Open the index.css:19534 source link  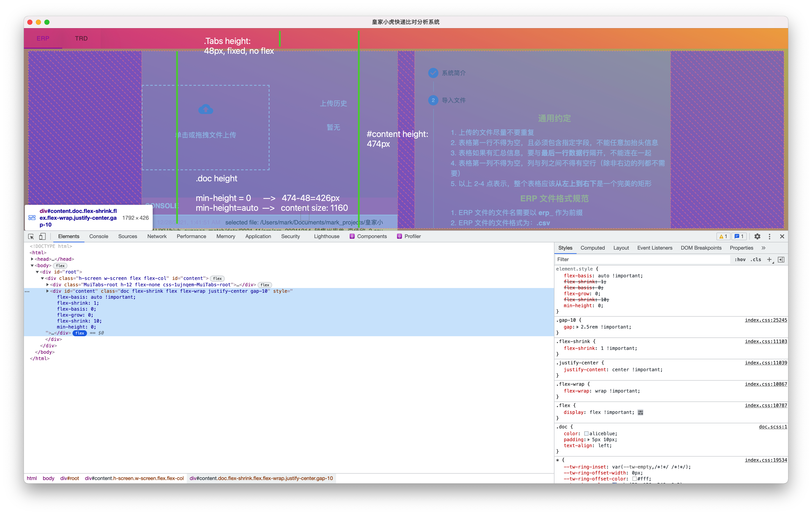(x=766, y=460)
